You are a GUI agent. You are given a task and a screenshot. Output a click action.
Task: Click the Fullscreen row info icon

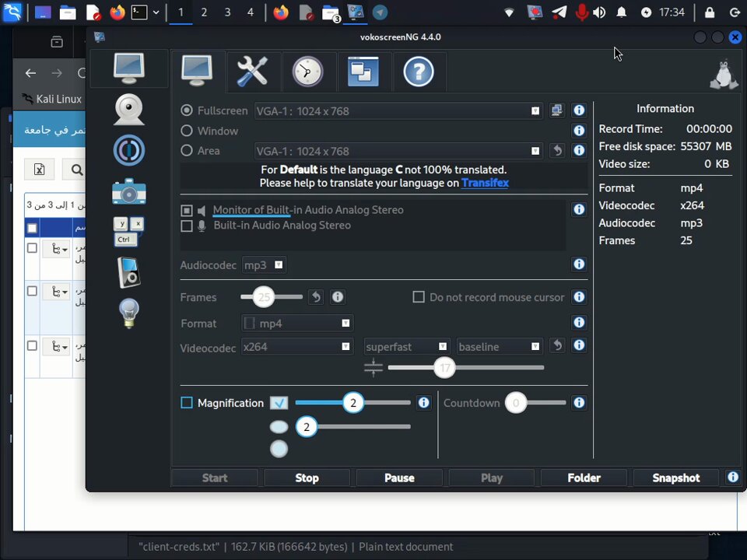point(579,110)
